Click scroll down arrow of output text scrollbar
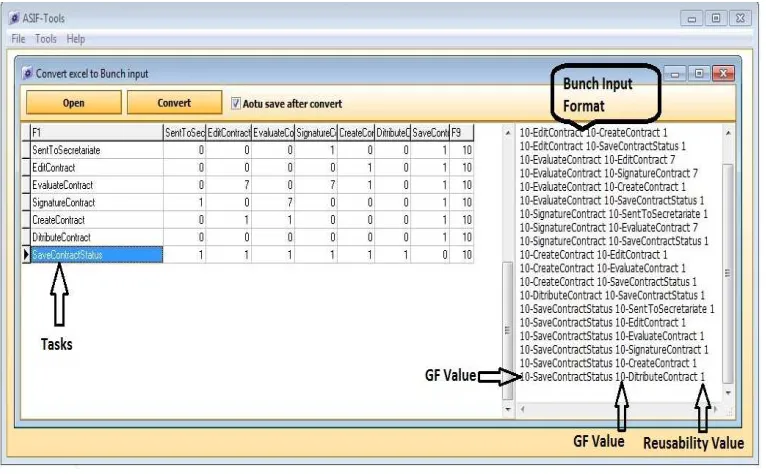766x474 pixels. (728, 393)
